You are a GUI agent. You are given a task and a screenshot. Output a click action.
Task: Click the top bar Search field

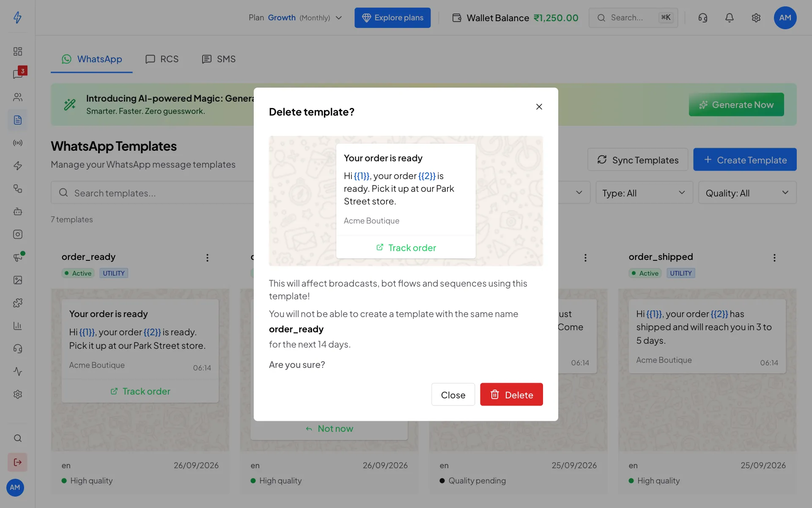point(633,17)
